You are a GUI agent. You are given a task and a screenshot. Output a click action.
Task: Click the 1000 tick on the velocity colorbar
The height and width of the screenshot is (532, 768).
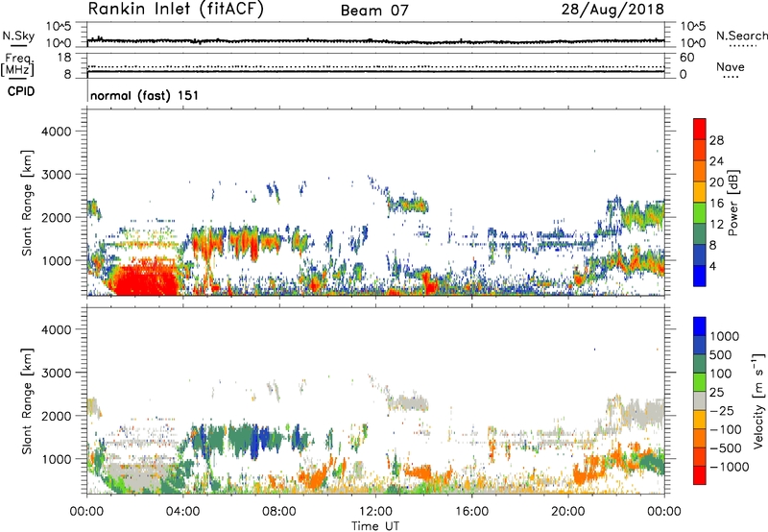(725, 336)
